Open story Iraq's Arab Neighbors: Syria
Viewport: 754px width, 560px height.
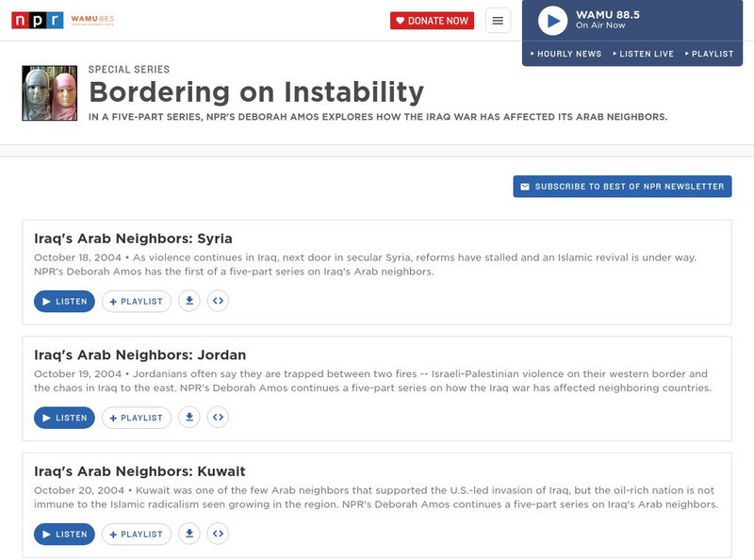(133, 239)
